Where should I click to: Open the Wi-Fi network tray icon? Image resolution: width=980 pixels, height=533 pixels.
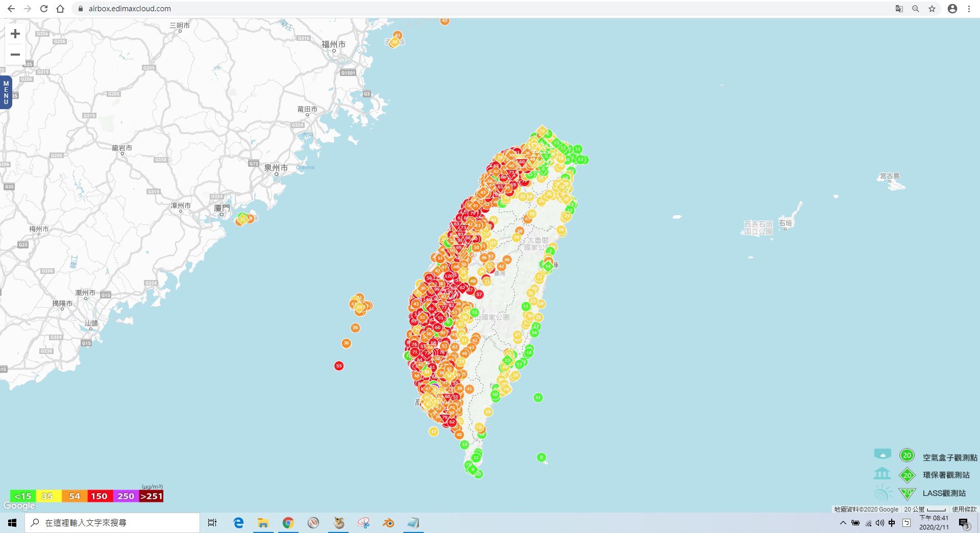pos(868,523)
